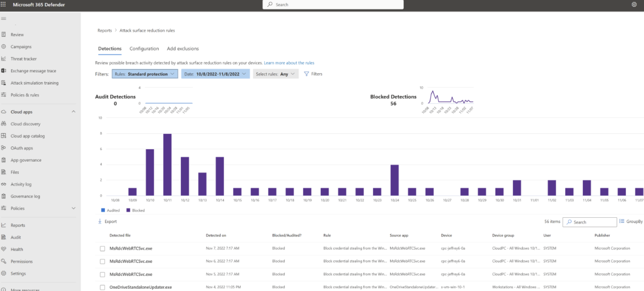The height and width of the screenshot is (291, 644).
Task: Click the 10/24 bar in the chart
Action: coord(395,180)
